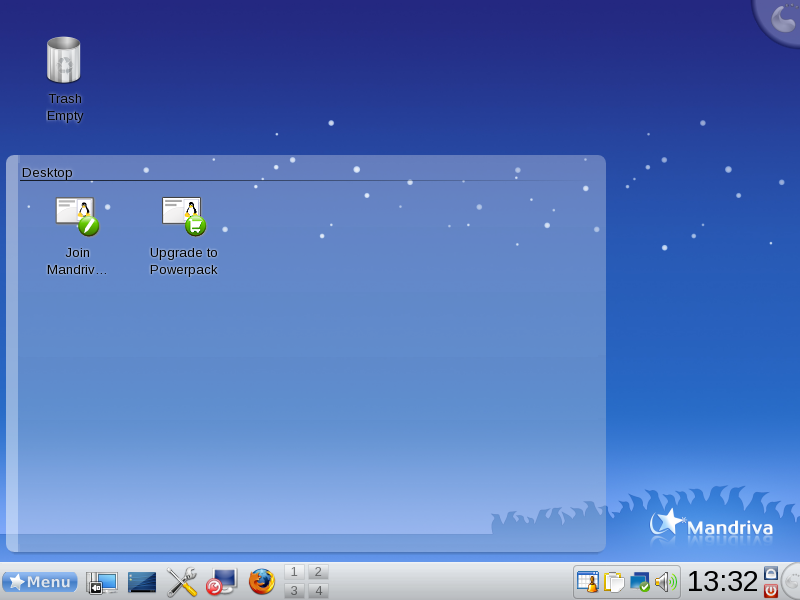Click the red power logout button
Screen dimensions: 800x600
(x=770, y=591)
